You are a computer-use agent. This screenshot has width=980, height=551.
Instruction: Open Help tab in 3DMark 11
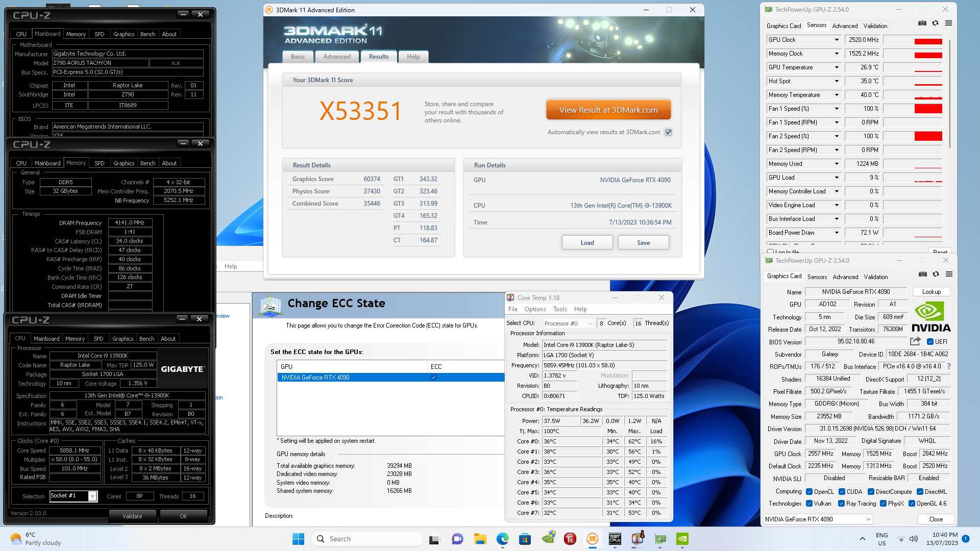[x=413, y=57]
